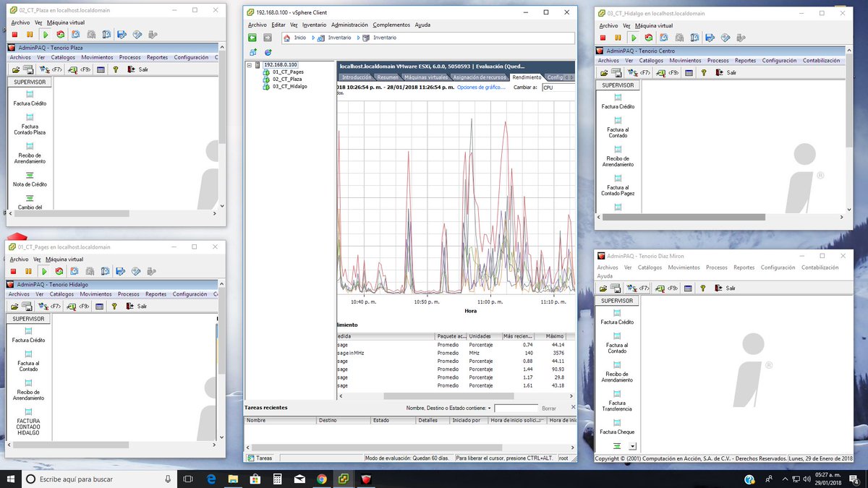Click the F9 tool in Tenorio Centro
Image resolution: width=868 pixels, height=488 pixels.
pos(668,72)
